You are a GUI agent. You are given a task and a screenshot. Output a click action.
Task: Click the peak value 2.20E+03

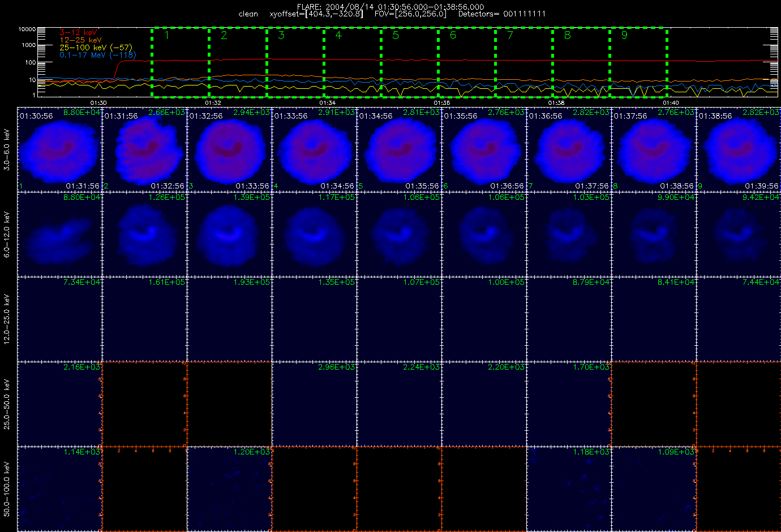coord(507,367)
